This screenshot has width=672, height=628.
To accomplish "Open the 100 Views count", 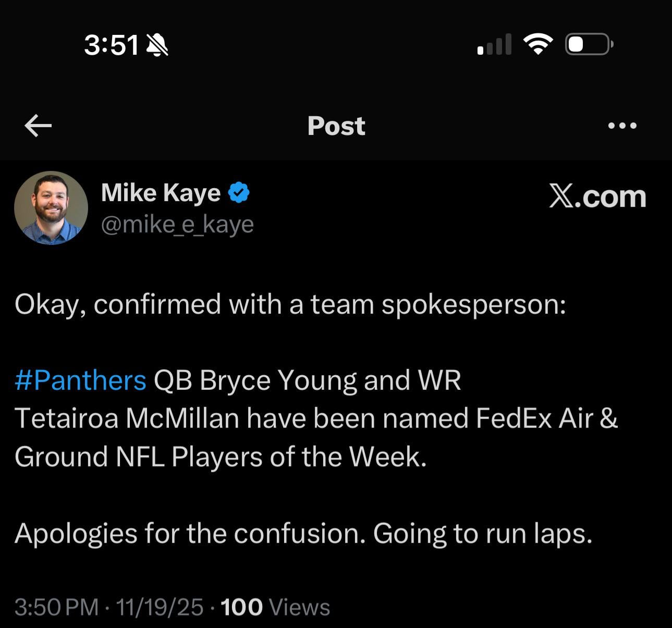I will [x=275, y=607].
